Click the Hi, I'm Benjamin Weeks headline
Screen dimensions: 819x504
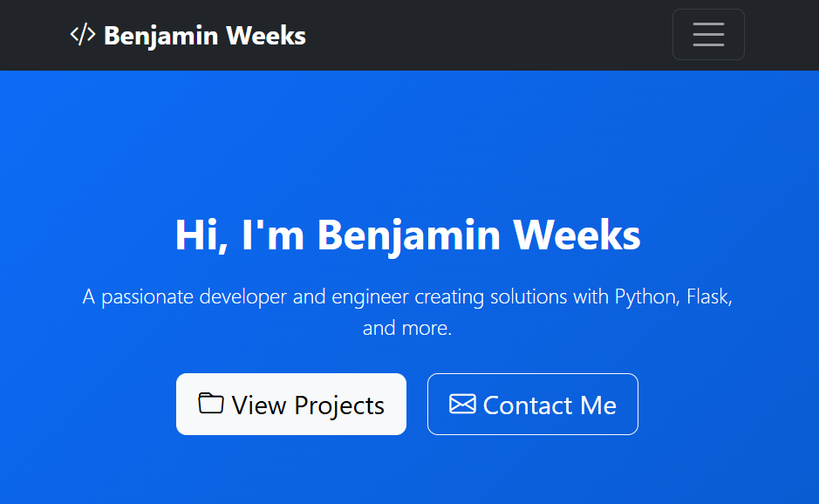[x=407, y=235]
